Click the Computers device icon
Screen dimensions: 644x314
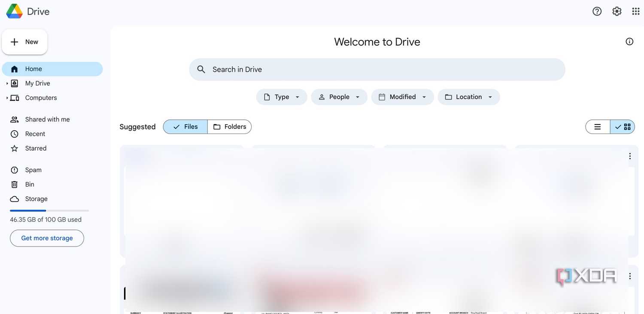pos(15,98)
